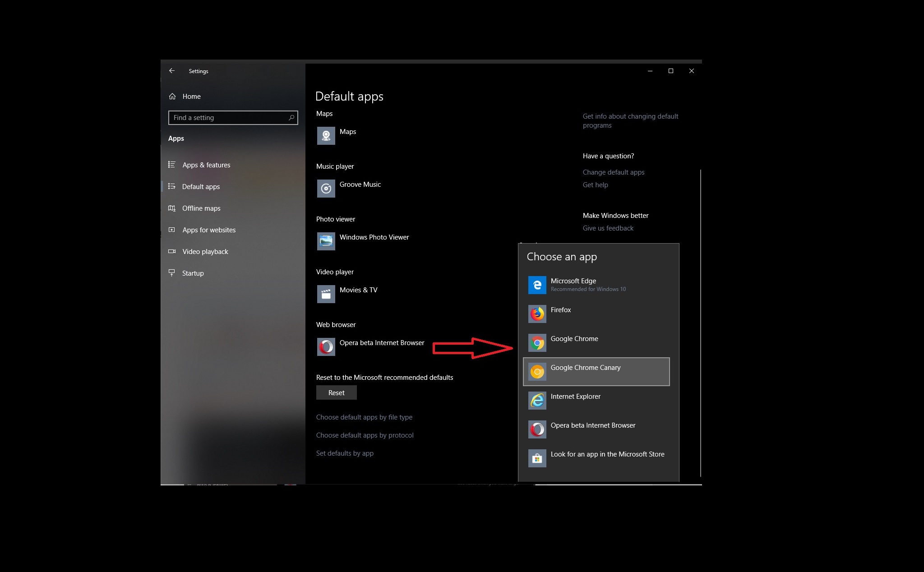This screenshot has height=572, width=924.
Task: Click the Find a setting search box
Action: point(233,118)
